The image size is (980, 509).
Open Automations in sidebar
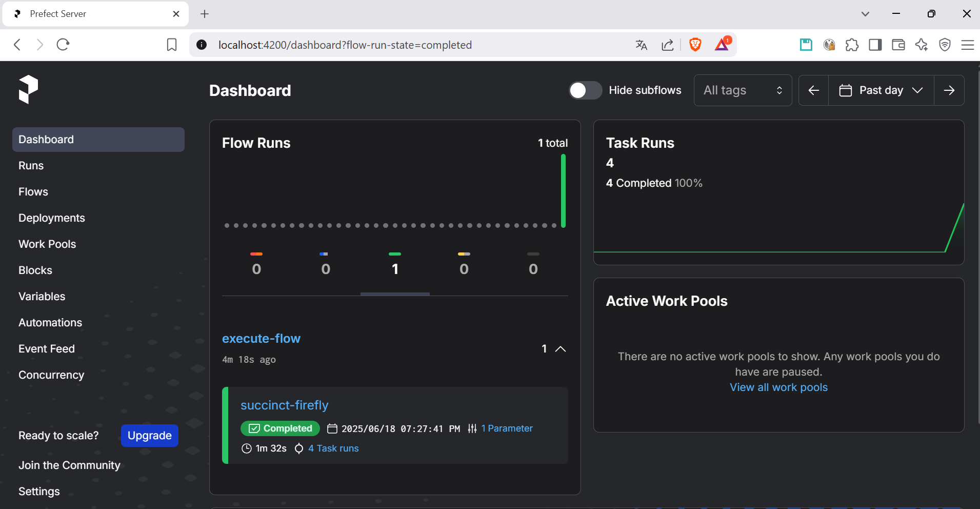click(98, 323)
